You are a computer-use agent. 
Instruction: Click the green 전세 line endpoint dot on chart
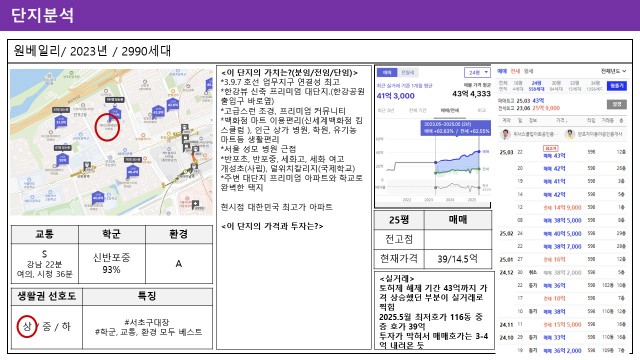point(479,169)
